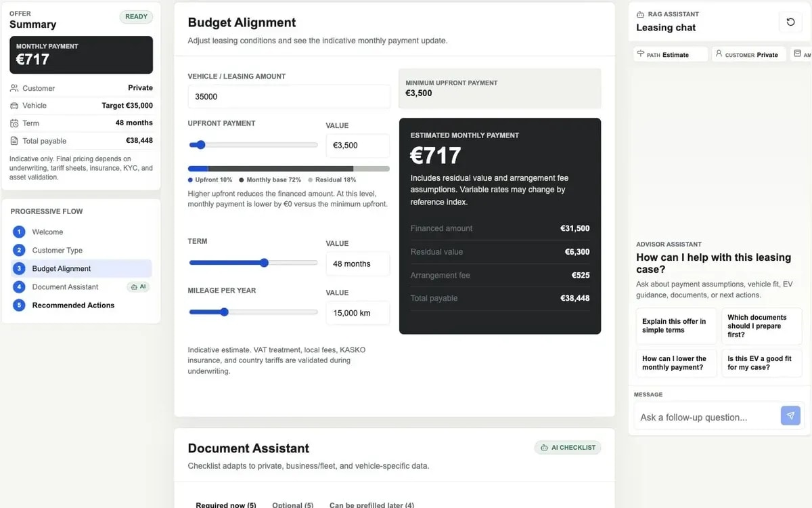Screen dimensions: 812x508
Task: Click the upfront payment value field €3,500
Action: 357,146
